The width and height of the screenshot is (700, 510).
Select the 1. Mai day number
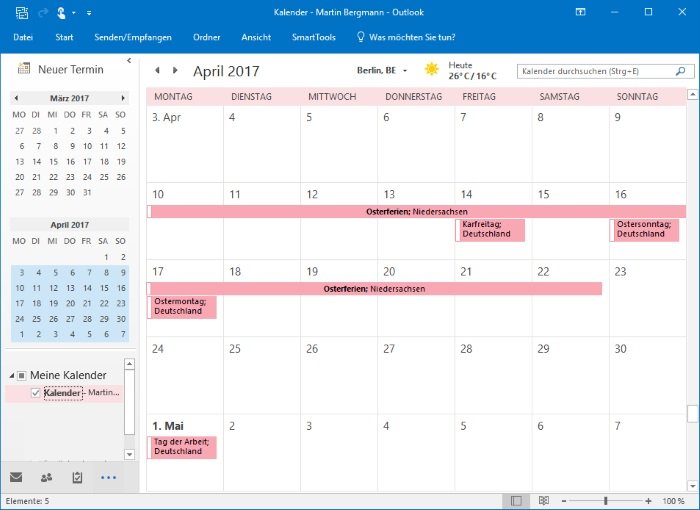(x=168, y=426)
